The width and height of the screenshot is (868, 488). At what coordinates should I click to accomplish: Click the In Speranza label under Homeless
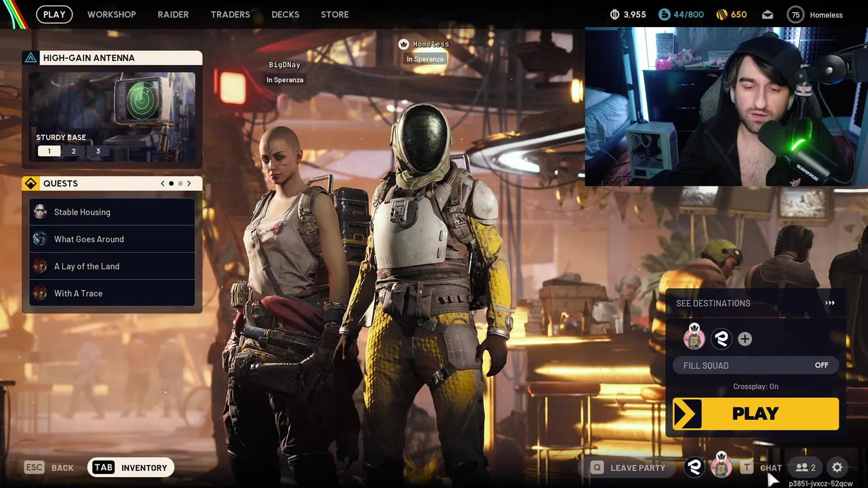click(425, 59)
